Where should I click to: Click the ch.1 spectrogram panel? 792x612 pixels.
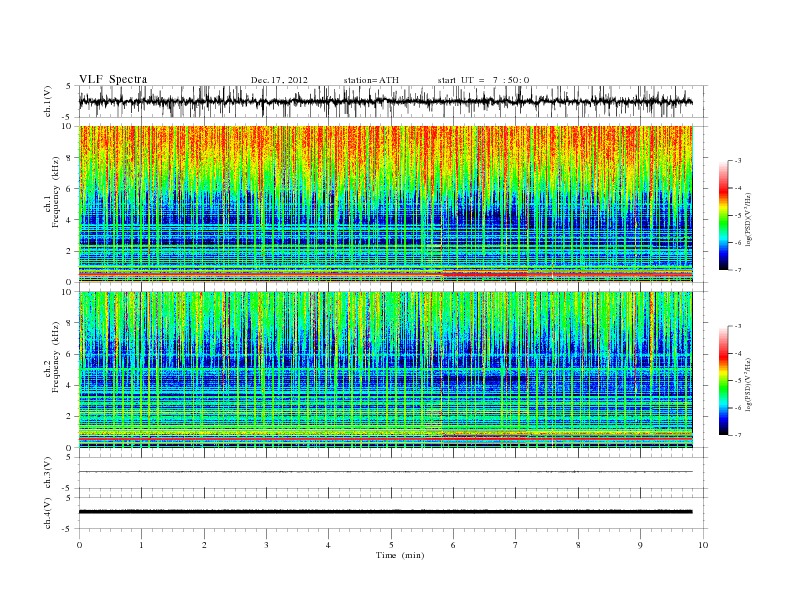pos(386,204)
